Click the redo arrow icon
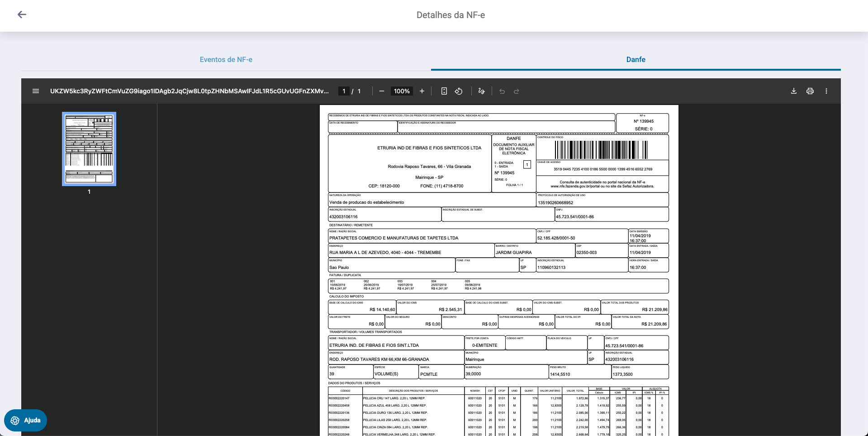This screenshot has width=868, height=436. (516, 91)
